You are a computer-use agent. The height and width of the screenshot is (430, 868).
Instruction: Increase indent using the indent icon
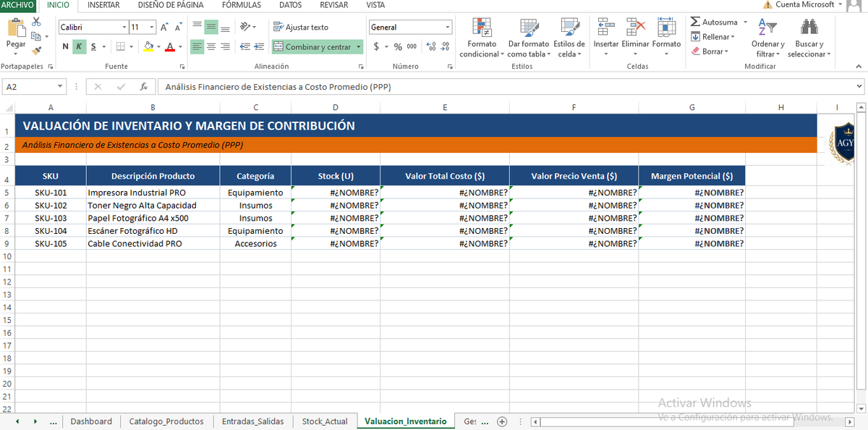click(258, 47)
